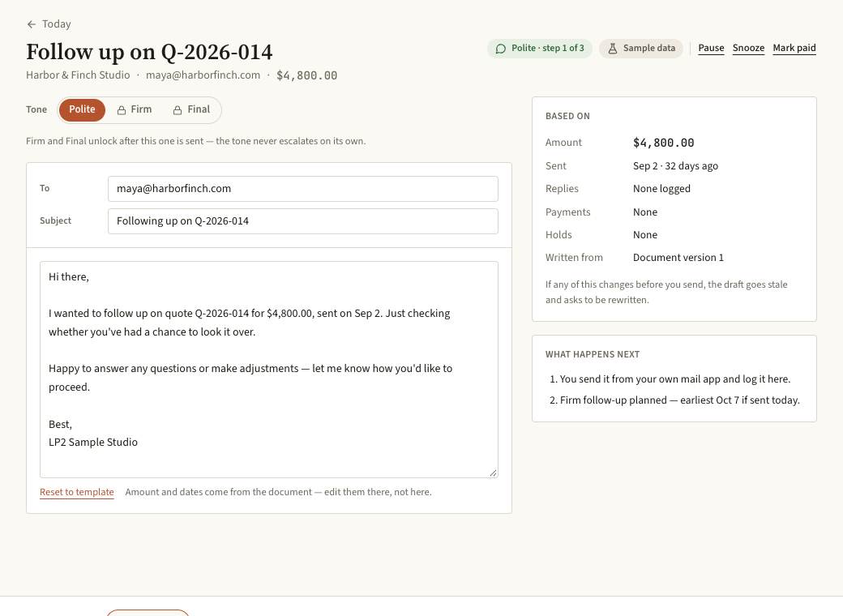
Task: Click the Amount value $4,800.00 in Based On
Action: (663, 143)
